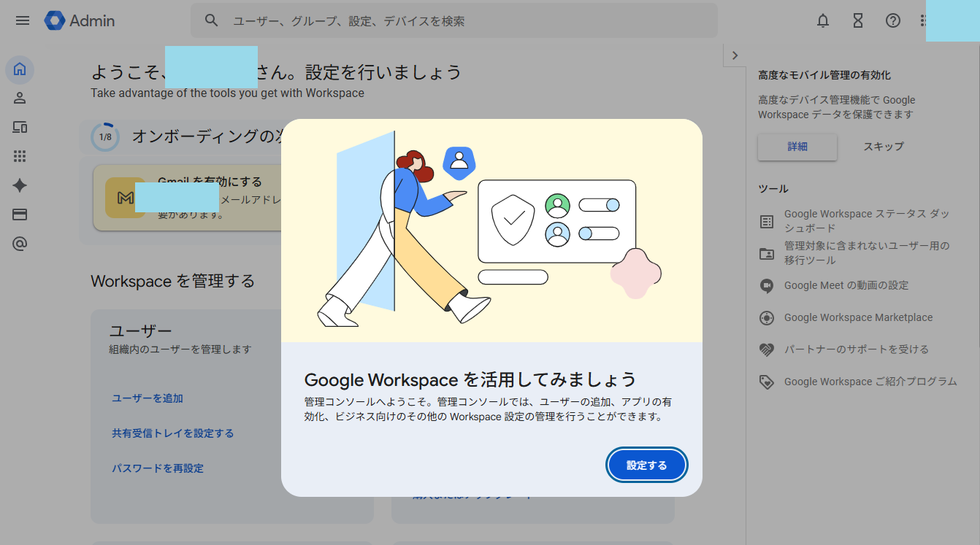980x545 pixels.
Task: Go to Home in the sidebar
Action: pyautogui.click(x=20, y=70)
